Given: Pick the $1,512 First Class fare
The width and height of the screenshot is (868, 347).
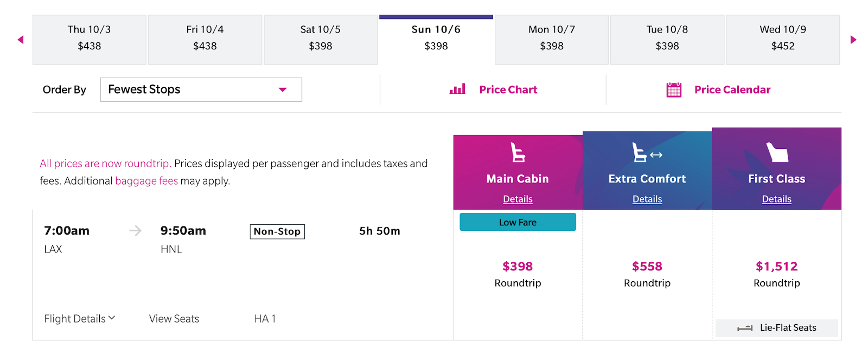Looking at the screenshot, I should coord(776,267).
